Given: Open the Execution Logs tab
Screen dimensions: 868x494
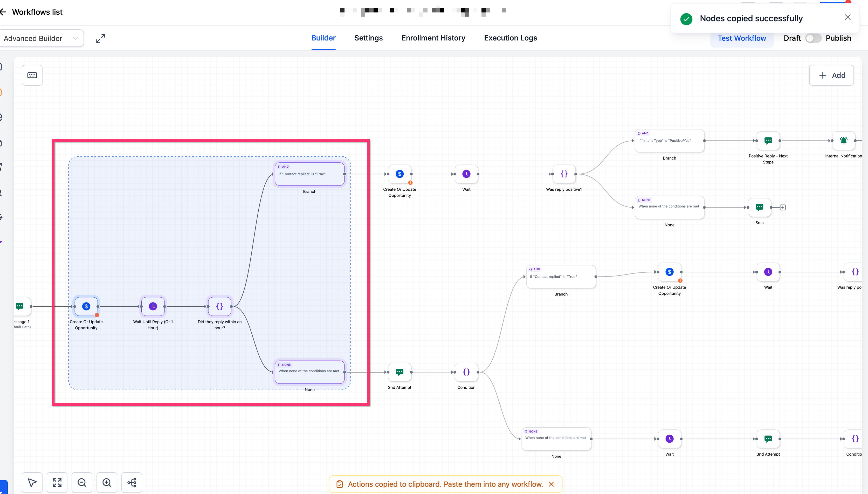Looking at the screenshot, I should 510,38.
